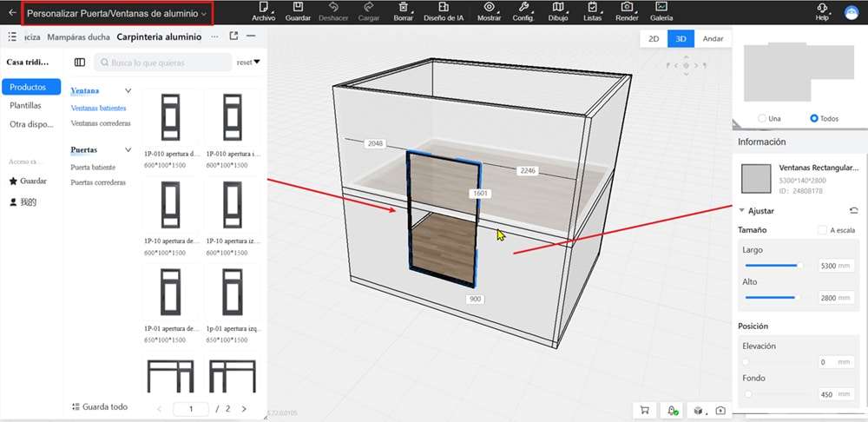Click the Fondo 450 value field
Viewport: 868px width, 422px height.
tap(836, 394)
